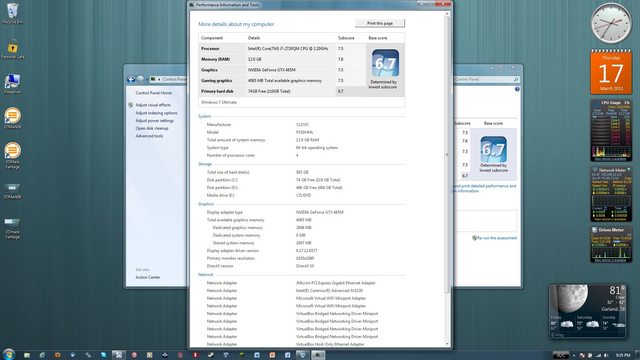Open Control Panel Home link
The height and width of the screenshot is (360, 640).
tap(153, 93)
